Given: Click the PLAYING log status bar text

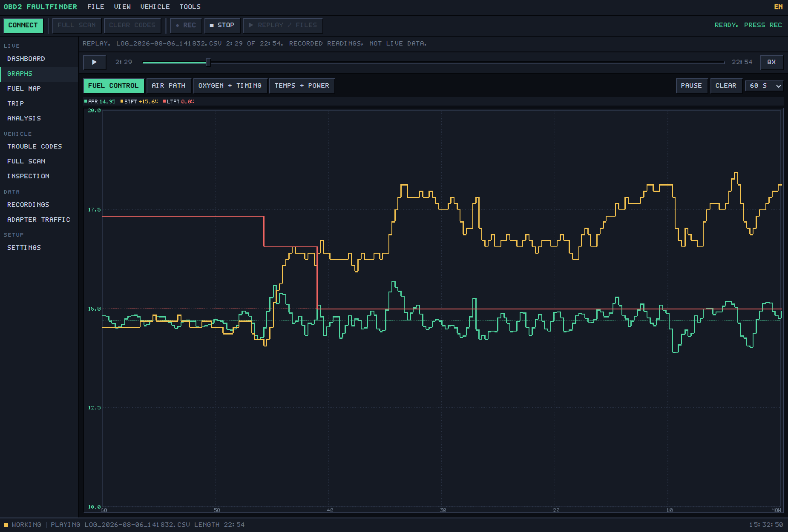Looking at the screenshot, I should pos(147,525).
